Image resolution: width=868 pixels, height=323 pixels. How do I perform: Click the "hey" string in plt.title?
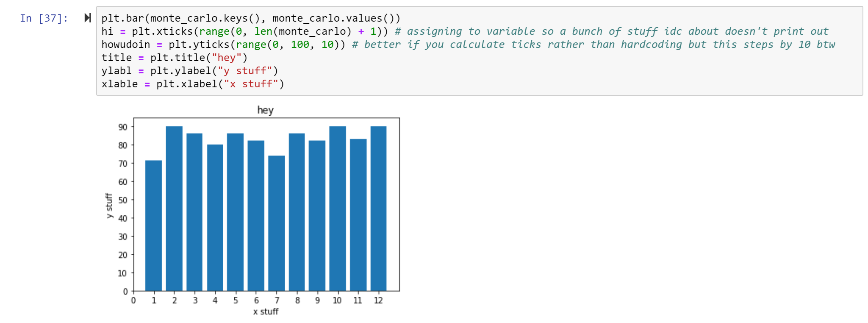pos(226,58)
